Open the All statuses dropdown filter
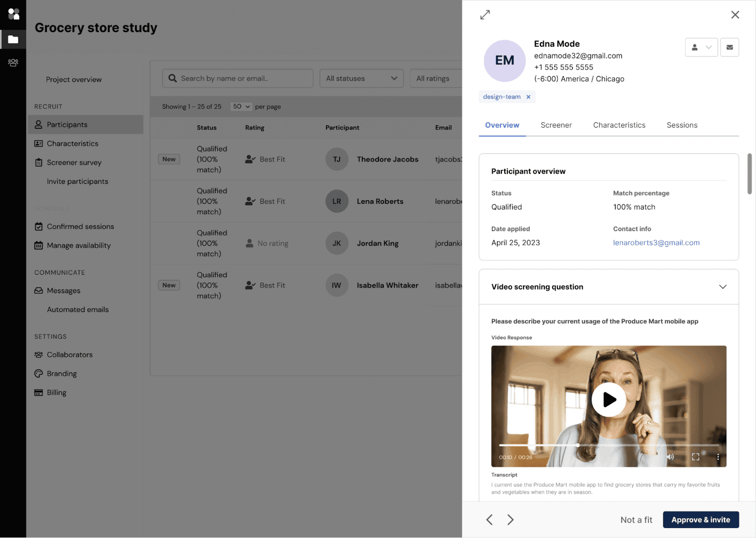The width and height of the screenshot is (756, 538). click(x=361, y=78)
